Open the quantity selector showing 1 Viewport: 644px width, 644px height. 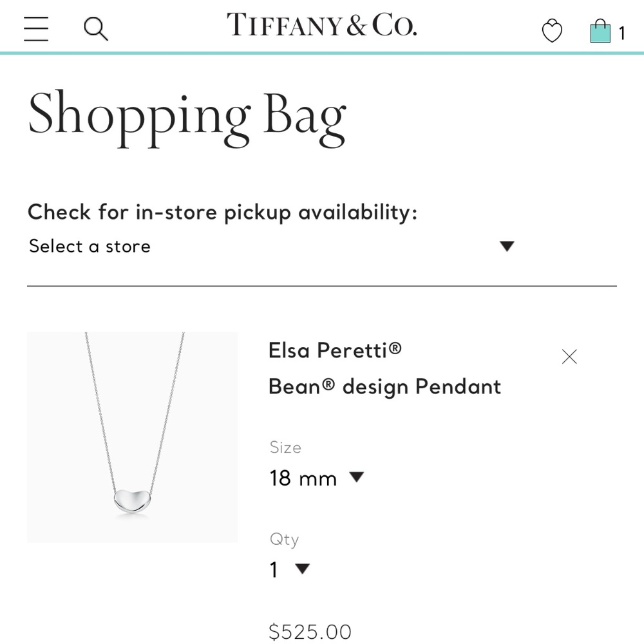coord(273,569)
